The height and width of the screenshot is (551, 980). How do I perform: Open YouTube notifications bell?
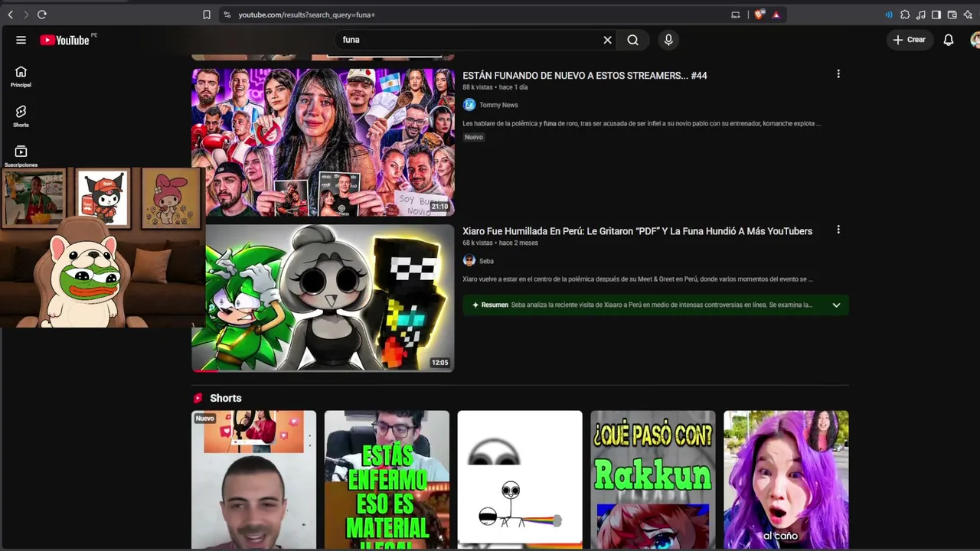tap(949, 40)
